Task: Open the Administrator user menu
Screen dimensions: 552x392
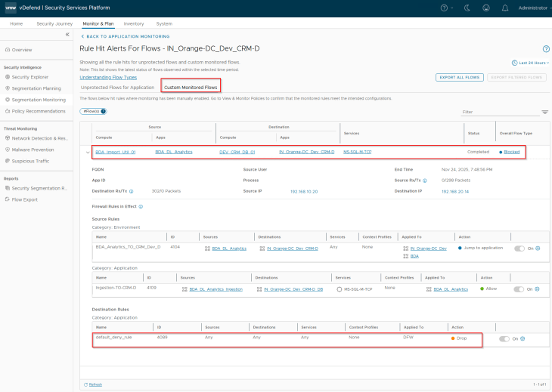Action: (x=532, y=8)
